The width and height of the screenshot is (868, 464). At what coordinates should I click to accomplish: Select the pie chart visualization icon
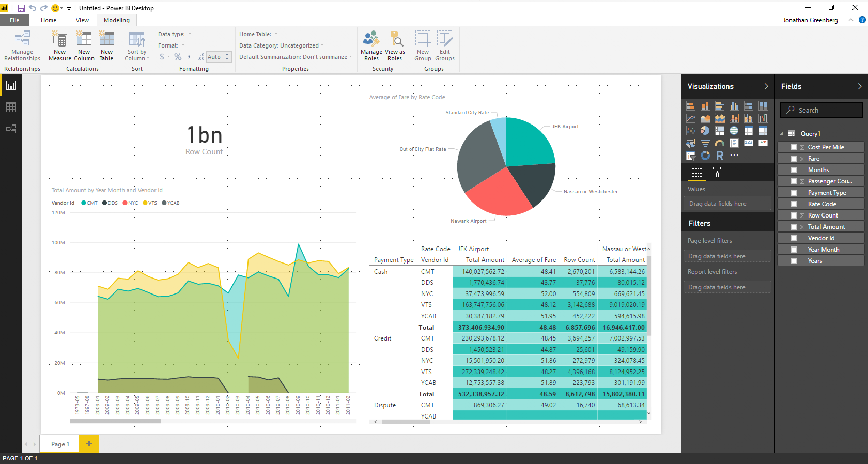pyautogui.click(x=704, y=131)
